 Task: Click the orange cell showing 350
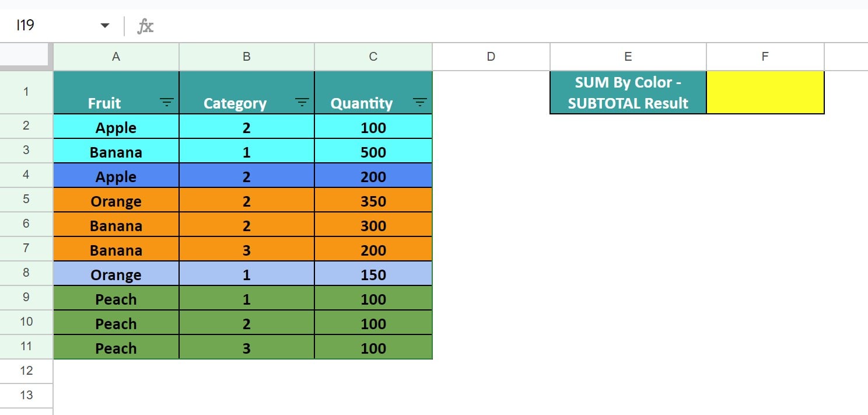(373, 201)
